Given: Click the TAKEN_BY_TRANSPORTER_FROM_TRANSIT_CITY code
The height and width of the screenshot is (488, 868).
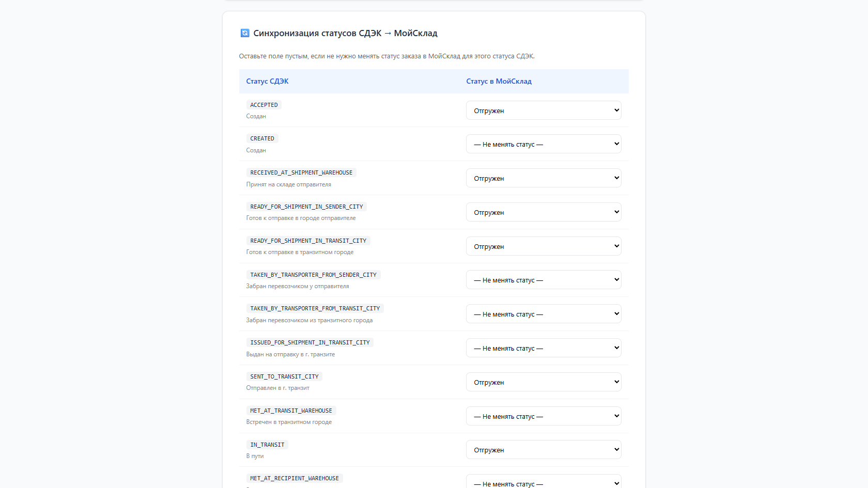Looking at the screenshot, I should tap(315, 308).
